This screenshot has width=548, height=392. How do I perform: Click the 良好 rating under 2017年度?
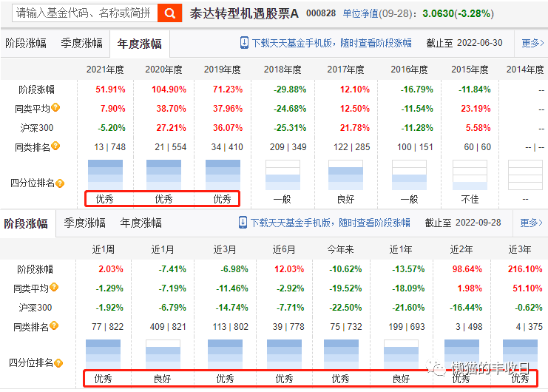click(345, 199)
